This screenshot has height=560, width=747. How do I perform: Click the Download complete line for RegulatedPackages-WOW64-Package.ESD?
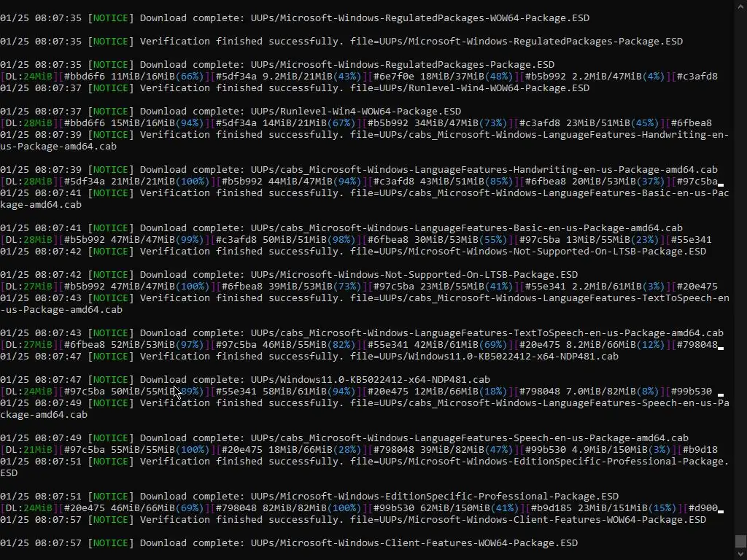295,18
